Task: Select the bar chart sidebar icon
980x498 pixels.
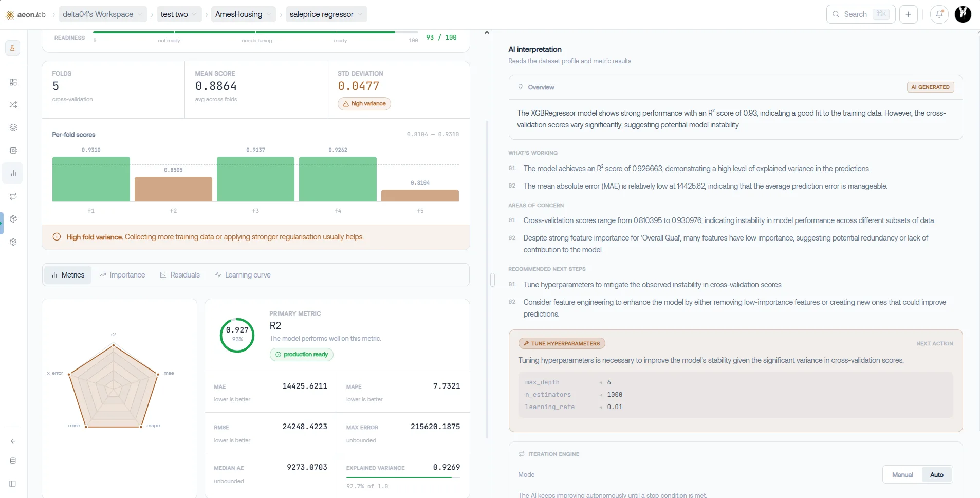Action: 13,173
